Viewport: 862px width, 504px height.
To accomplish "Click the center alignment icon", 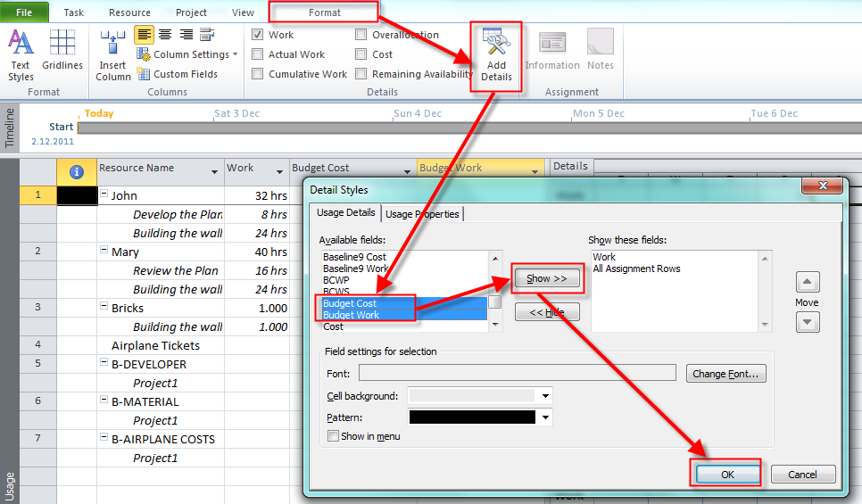I will pyautogui.click(x=165, y=35).
